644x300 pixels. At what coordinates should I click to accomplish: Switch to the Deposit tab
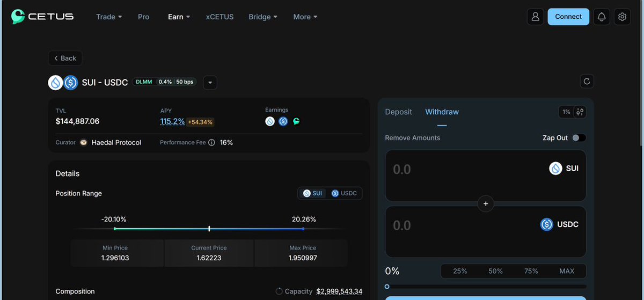[399, 112]
